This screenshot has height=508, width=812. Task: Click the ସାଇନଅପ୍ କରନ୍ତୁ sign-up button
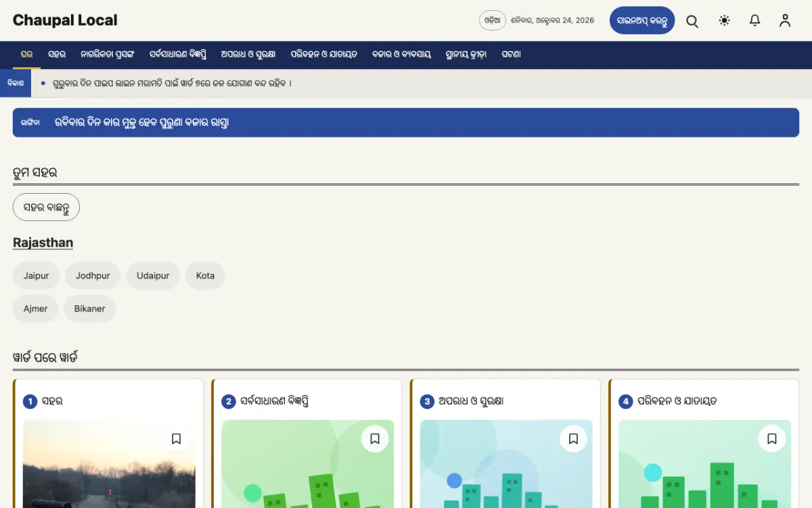[642, 20]
